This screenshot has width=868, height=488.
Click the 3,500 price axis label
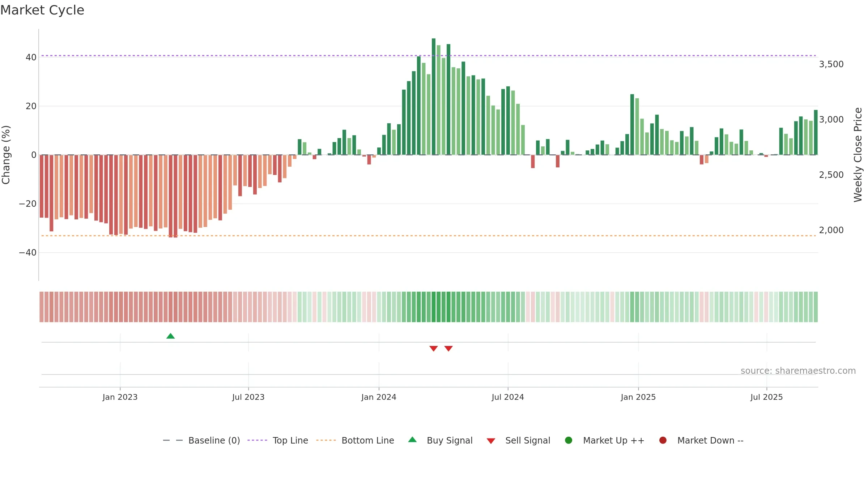[831, 64]
